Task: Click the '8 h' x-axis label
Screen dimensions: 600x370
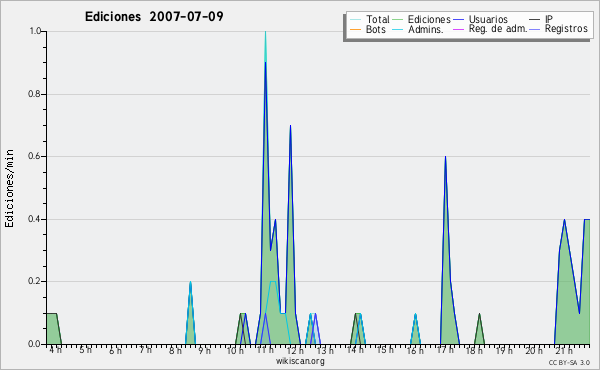Action: coord(175,350)
